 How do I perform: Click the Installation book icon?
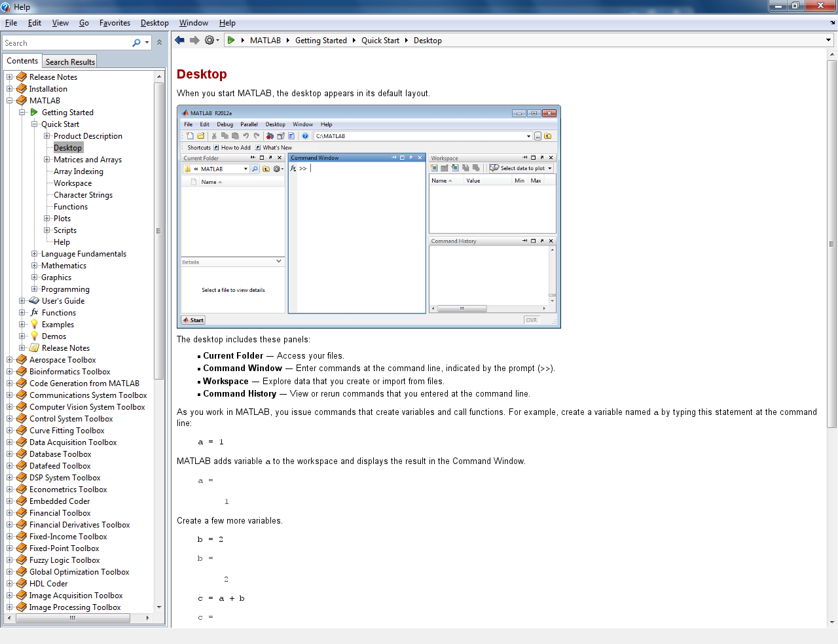tap(22, 88)
